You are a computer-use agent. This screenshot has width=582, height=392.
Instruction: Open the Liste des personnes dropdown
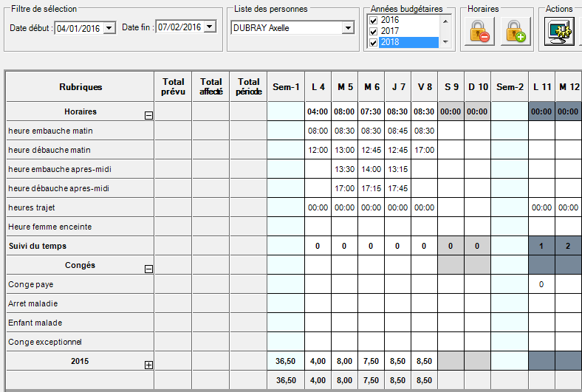(x=348, y=28)
